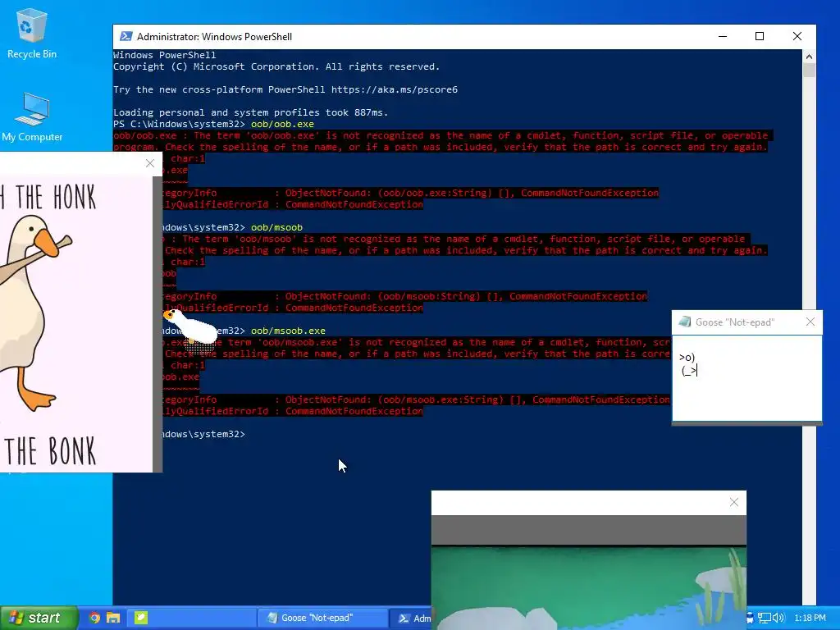Maximize the PowerShell window

759,36
